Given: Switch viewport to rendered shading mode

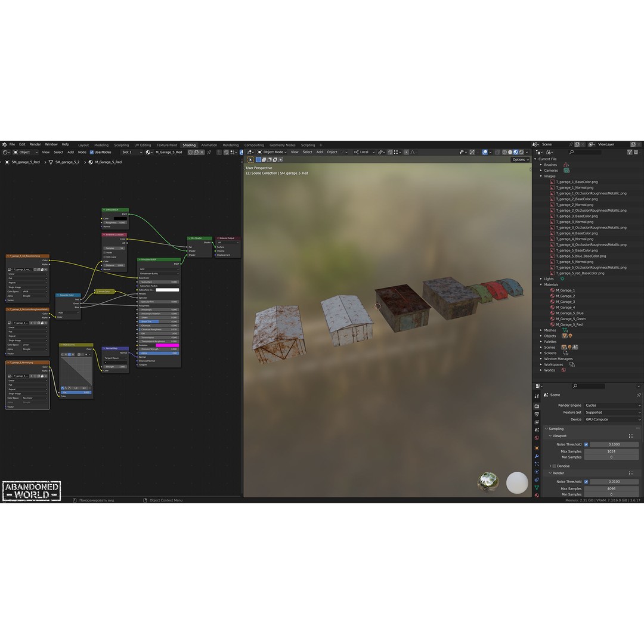Looking at the screenshot, I should tap(522, 153).
